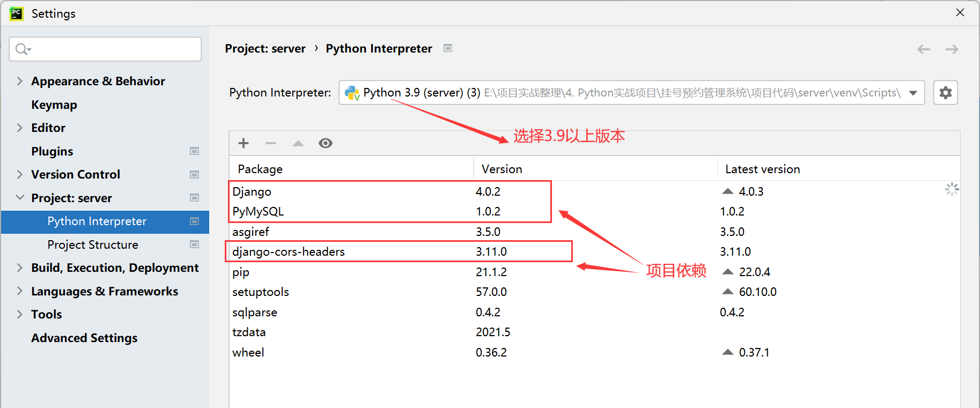This screenshot has width=980, height=408.
Task: Select the pip package row
Action: (594, 272)
